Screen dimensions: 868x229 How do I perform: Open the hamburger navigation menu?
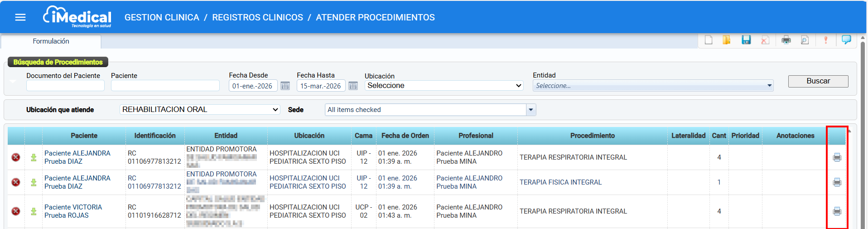click(20, 17)
